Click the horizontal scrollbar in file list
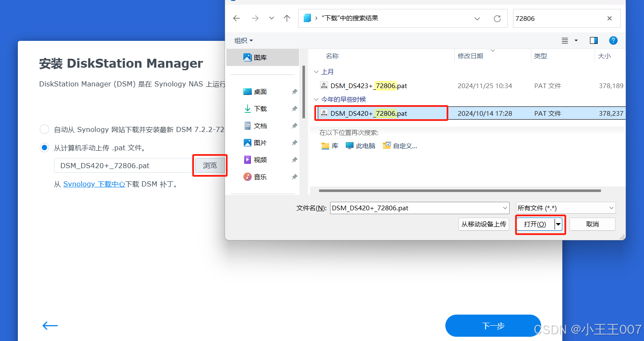Screen dimensions: 644x341 (460, 191)
